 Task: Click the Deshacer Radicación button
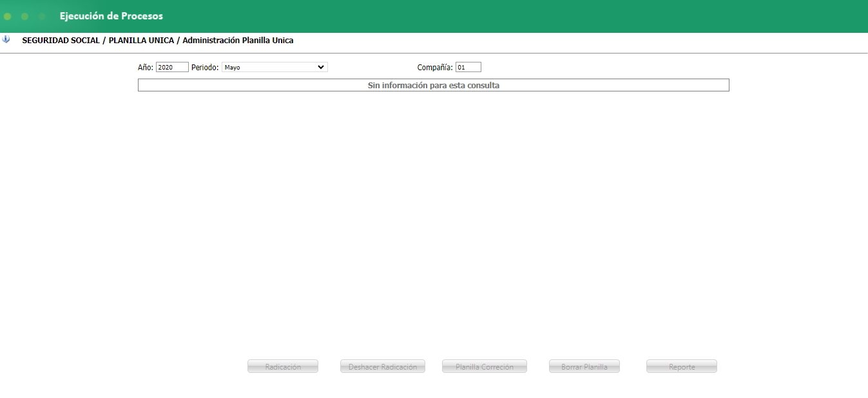[383, 366]
